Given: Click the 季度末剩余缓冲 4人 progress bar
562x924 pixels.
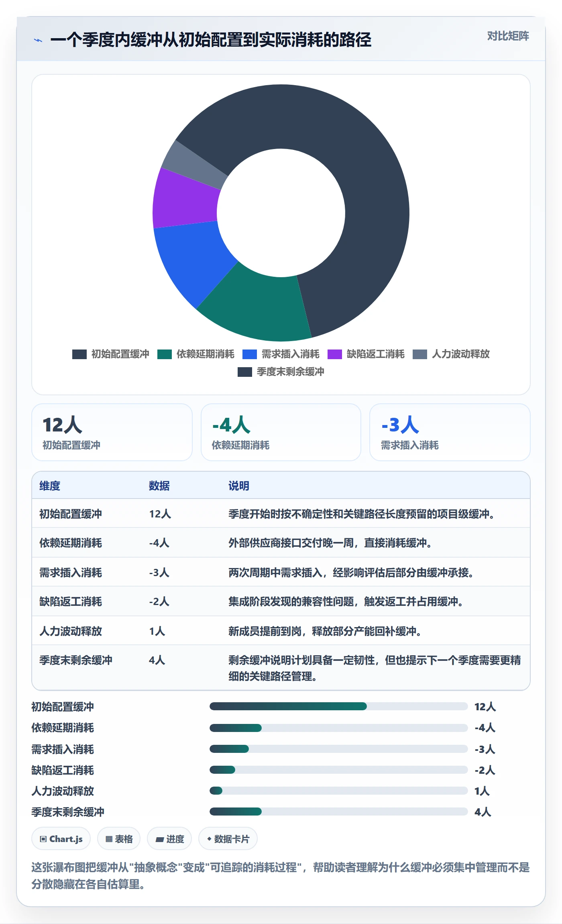Looking at the screenshot, I should (339, 812).
